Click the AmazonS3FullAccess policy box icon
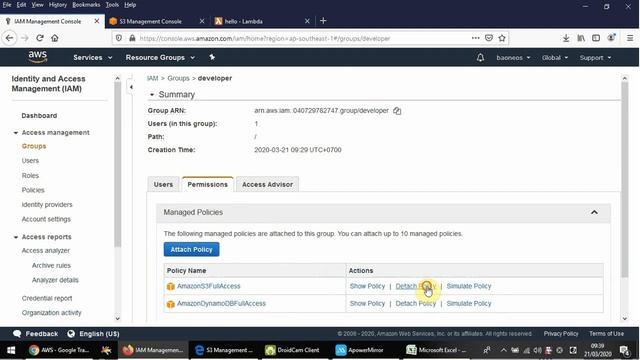The width and height of the screenshot is (640, 360). pyautogui.click(x=170, y=287)
